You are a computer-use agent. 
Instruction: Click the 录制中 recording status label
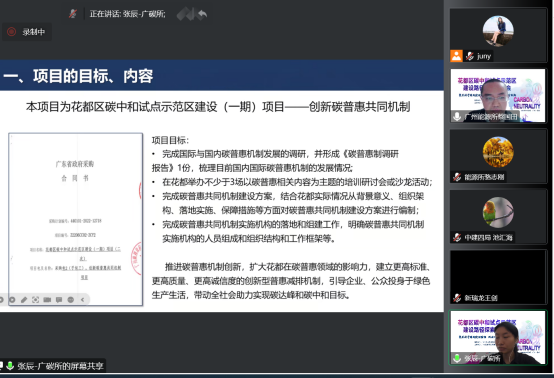(34, 32)
